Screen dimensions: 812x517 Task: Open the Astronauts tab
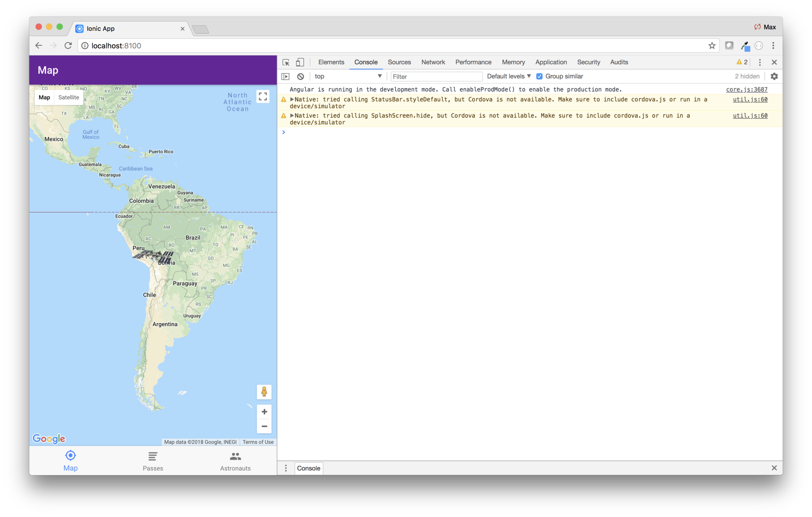click(235, 461)
